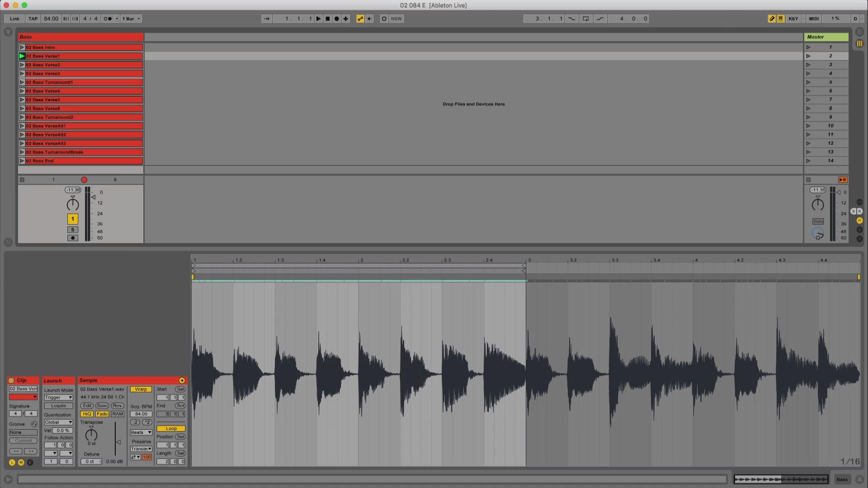Image resolution: width=868 pixels, height=488 pixels.
Task: Click the clip color chooser swatch
Action: [23, 397]
